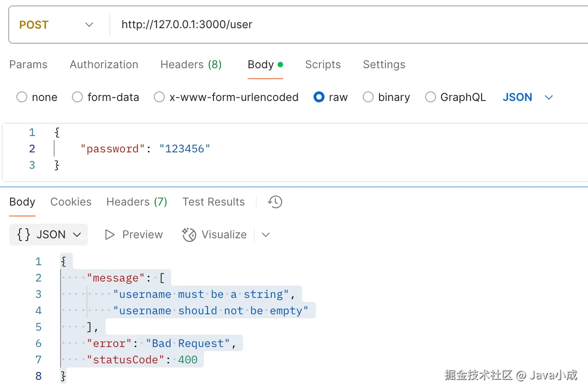
Task: Select the none body type
Action: pos(22,97)
